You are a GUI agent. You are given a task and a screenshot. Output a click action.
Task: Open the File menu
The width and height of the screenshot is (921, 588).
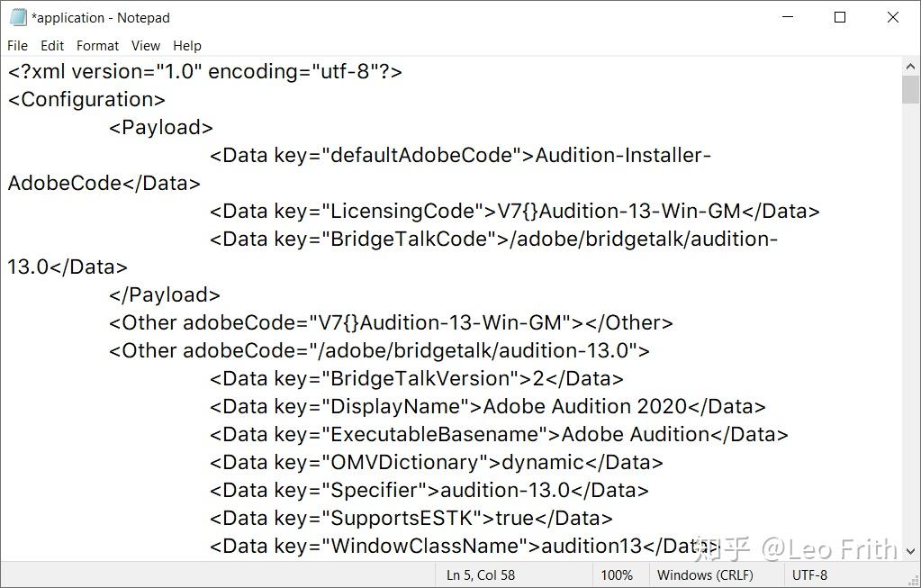click(16, 45)
